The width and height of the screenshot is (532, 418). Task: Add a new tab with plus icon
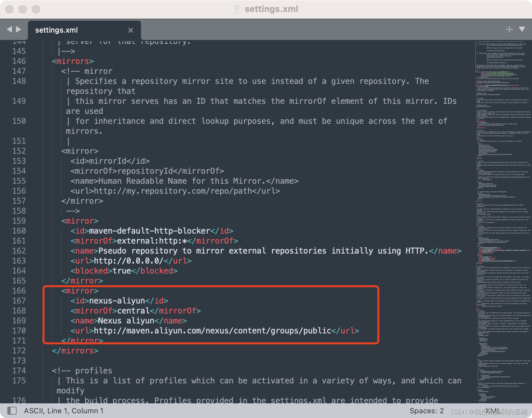[x=509, y=29]
